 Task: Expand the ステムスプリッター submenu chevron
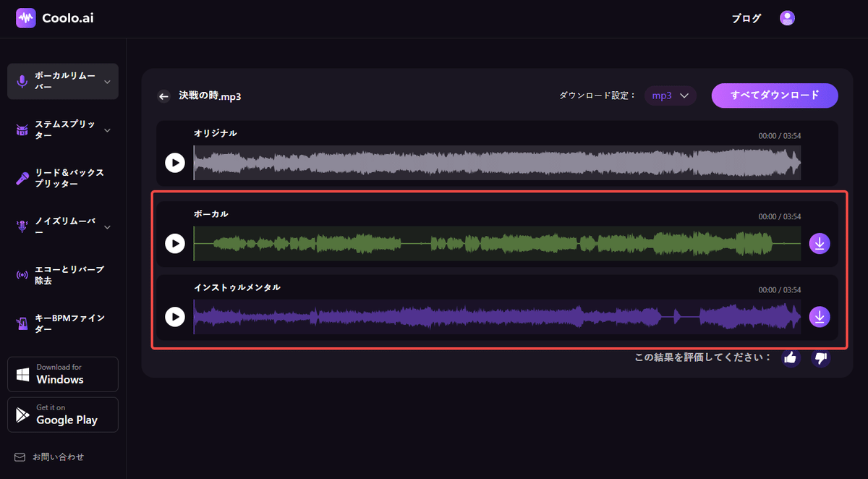point(107,130)
